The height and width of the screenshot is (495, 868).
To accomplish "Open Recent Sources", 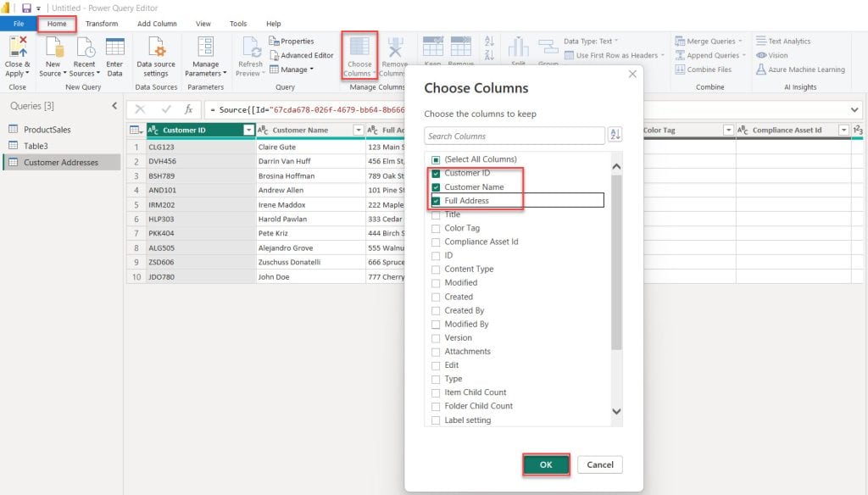I will coord(84,57).
